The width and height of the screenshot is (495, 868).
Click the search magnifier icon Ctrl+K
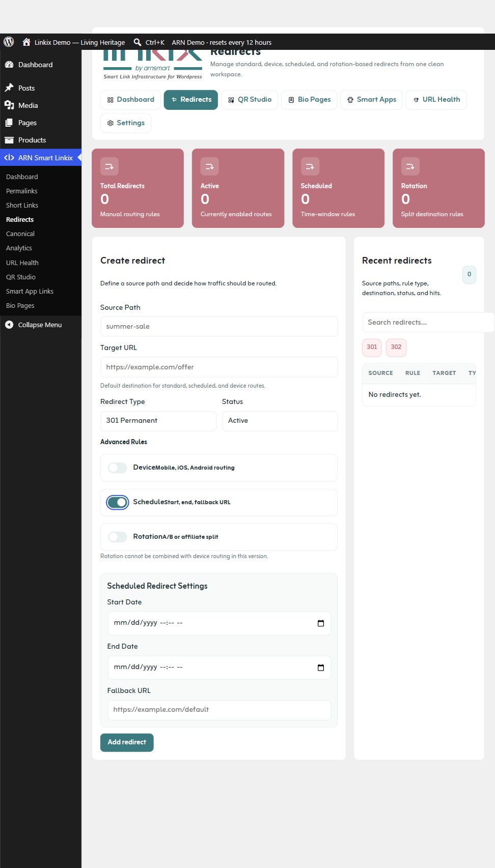tap(137, 42)
